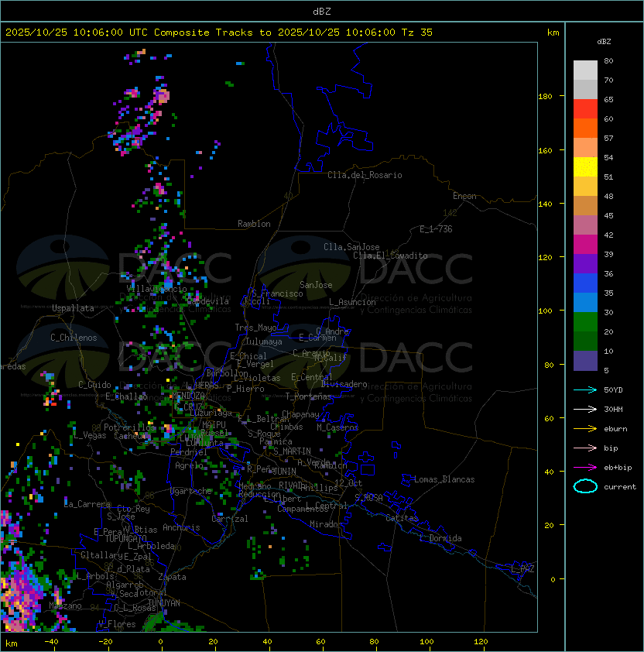Screen dimensions: 644x652
Task: Select the purple swatch between 39 and 36
Action: 585,263
